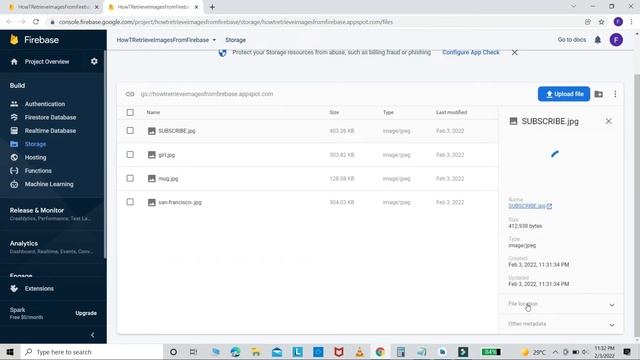Click the Project Overview home icon

pos(14,62)
